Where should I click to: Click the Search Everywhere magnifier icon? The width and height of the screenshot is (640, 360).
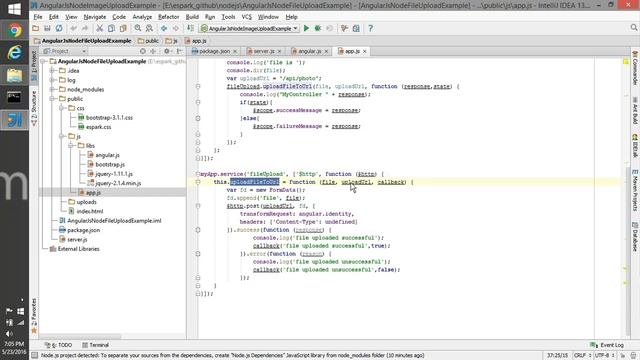click(633, 27)
